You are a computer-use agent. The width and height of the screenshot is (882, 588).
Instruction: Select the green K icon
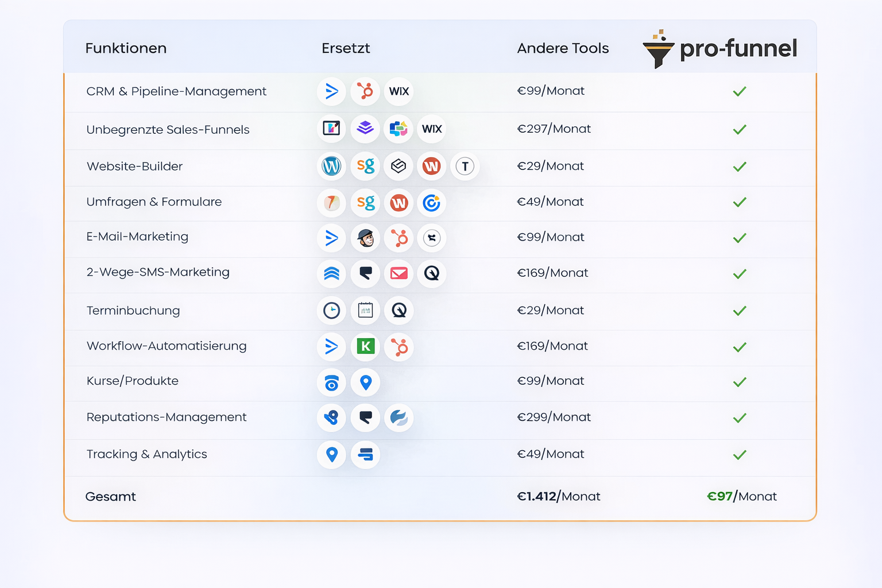tap(365, 346)
